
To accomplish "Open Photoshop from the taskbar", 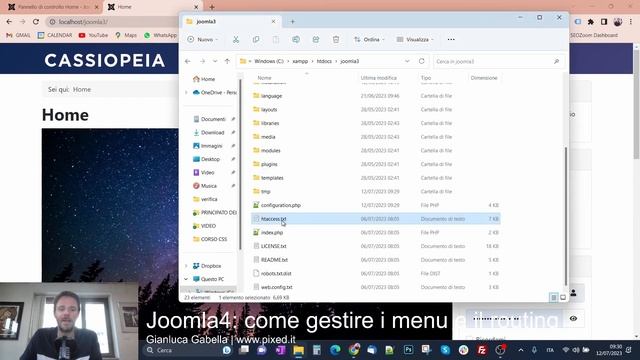I will [408, 350].
